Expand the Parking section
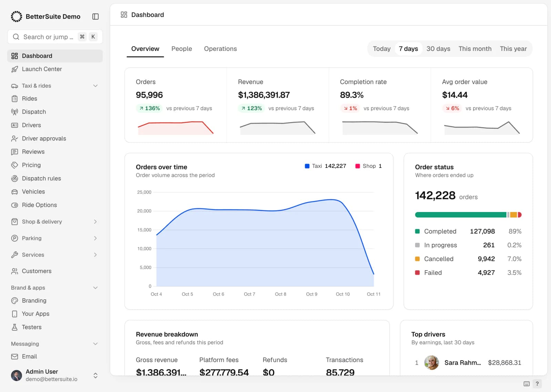 pyautogui.click(x=95, y=238)
